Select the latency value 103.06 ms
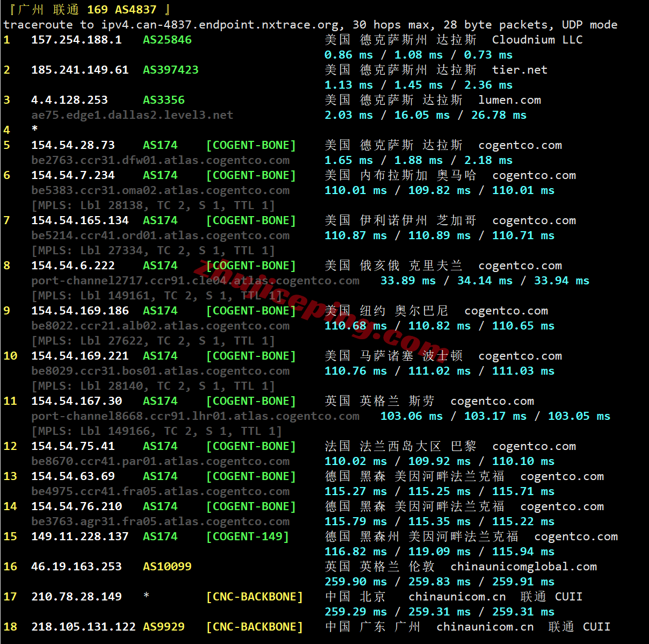The height and width of the screenshot is (644, 649). 412,416
